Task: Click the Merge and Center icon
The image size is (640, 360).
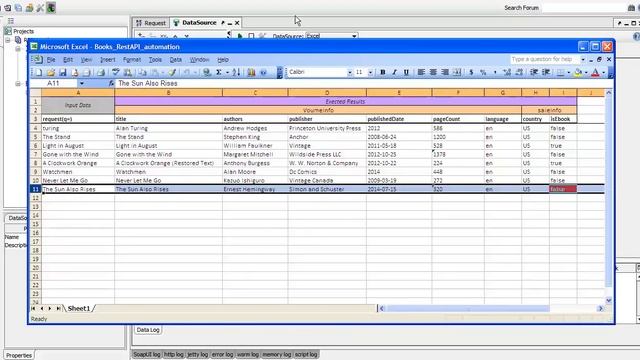Action: (x=457, y=72)
